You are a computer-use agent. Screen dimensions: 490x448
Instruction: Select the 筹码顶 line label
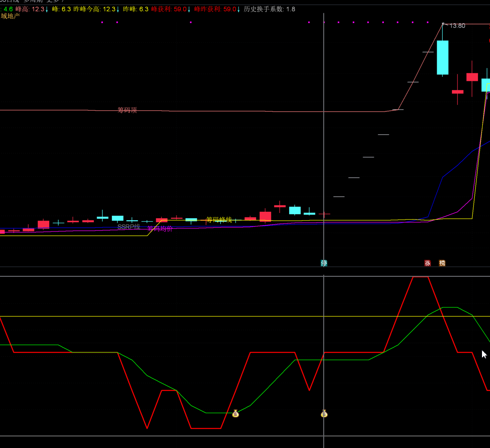click(127, 110)
